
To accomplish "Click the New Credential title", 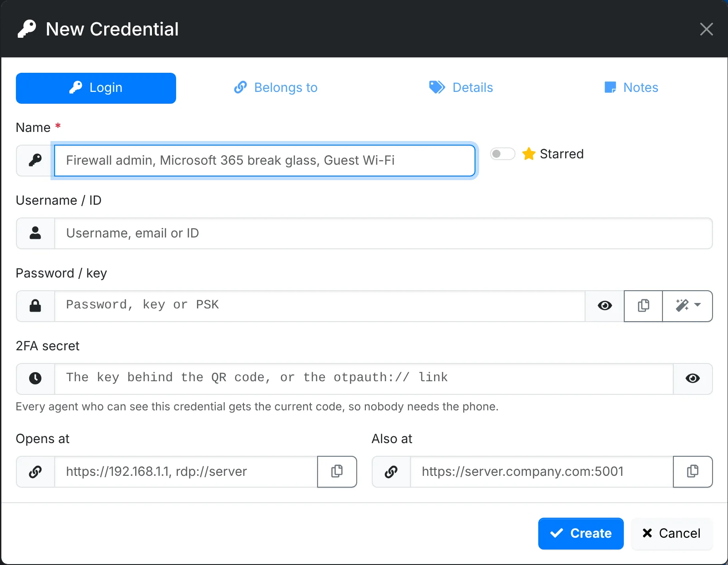I will (112, 29).
